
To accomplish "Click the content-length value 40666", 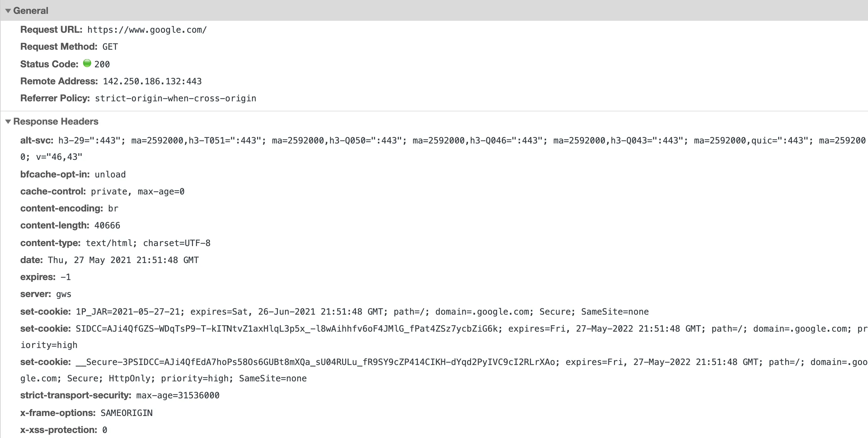I will pos(107,225).
